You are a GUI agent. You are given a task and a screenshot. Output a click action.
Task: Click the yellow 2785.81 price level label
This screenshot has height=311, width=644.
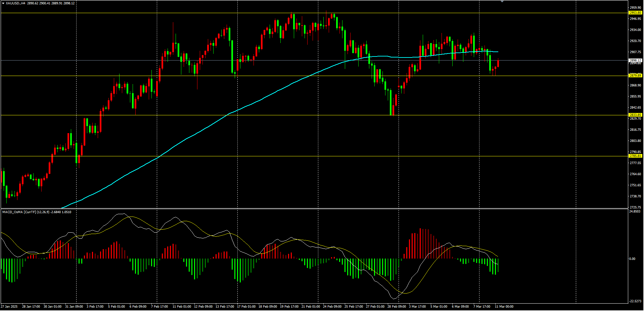click(x=635, y=156)
